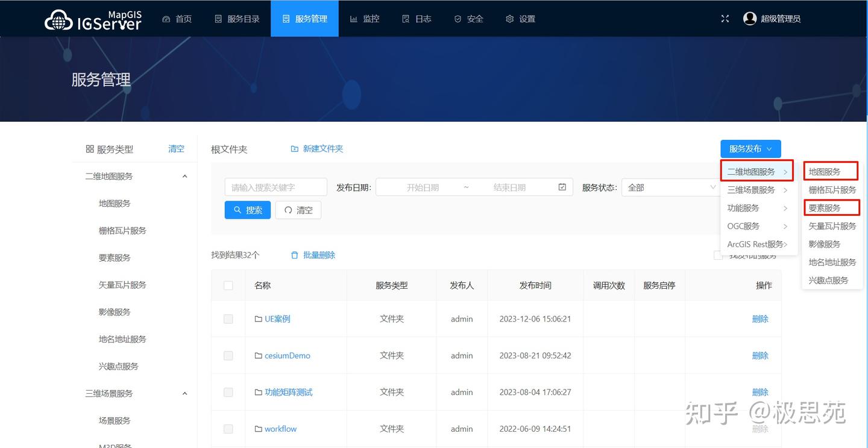
Task: Open the 服务状态 dropdown showing 全部
Action: pyautogui.click(x=669, y=187)
